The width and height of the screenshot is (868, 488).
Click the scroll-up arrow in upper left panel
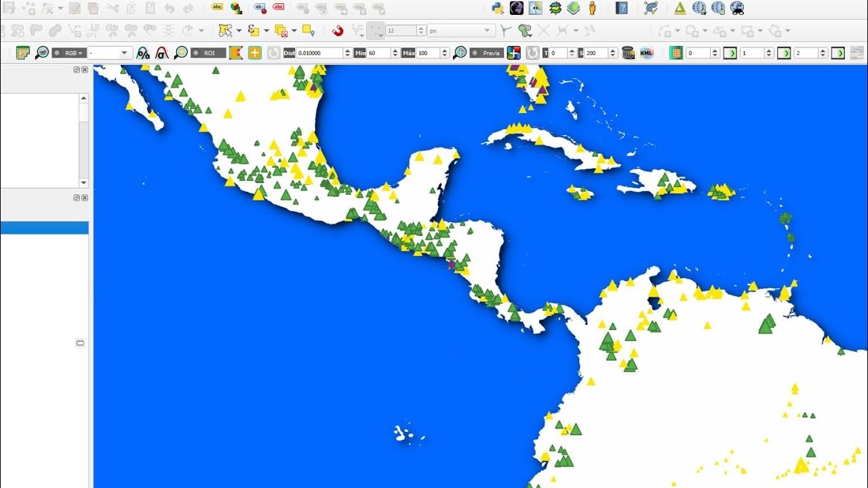click(x=84, y=98)
